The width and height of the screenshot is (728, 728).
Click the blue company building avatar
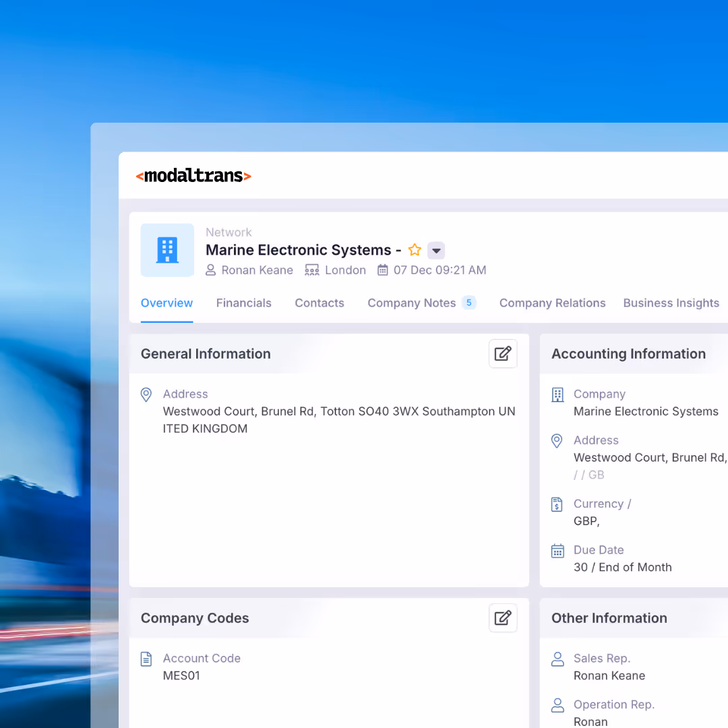click(168, 250)
